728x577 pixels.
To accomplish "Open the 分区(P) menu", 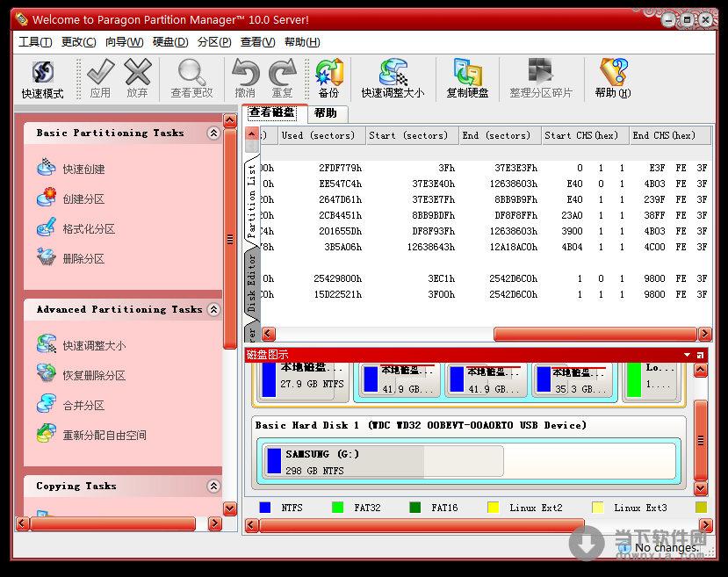I will [214, 42].
